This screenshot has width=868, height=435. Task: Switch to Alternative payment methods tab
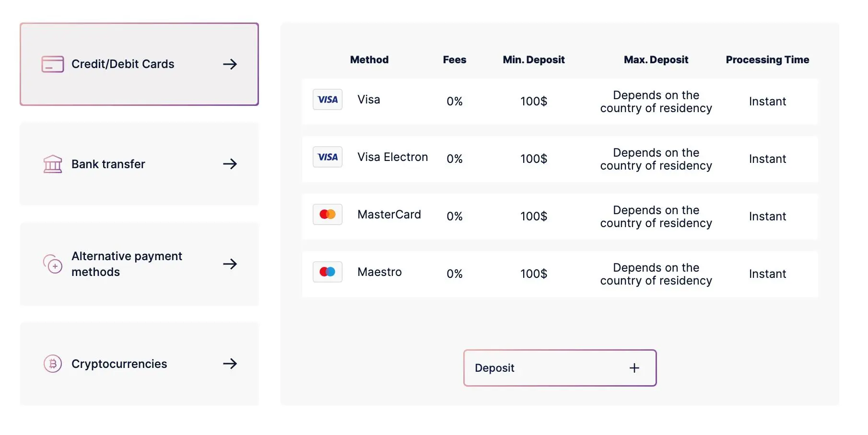coord(139,264)
